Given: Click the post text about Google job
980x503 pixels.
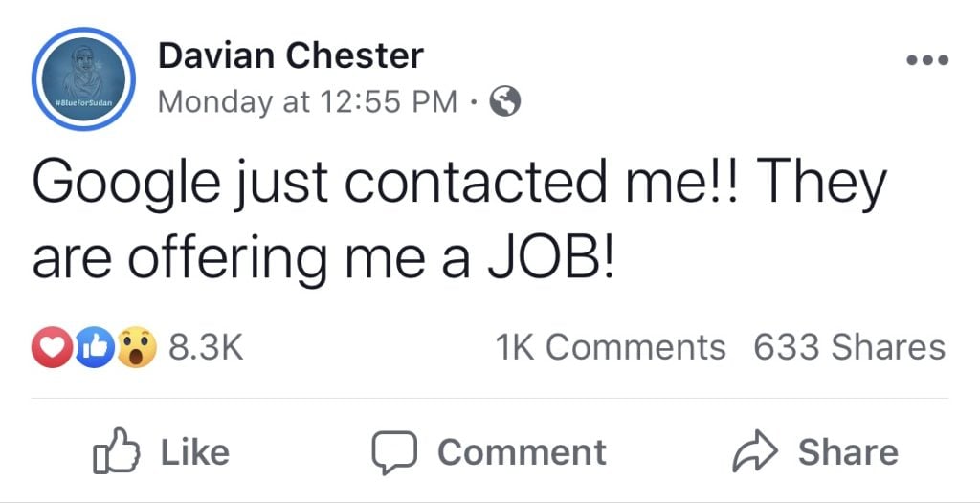Looking at the screenshot, I should (459, 222).
